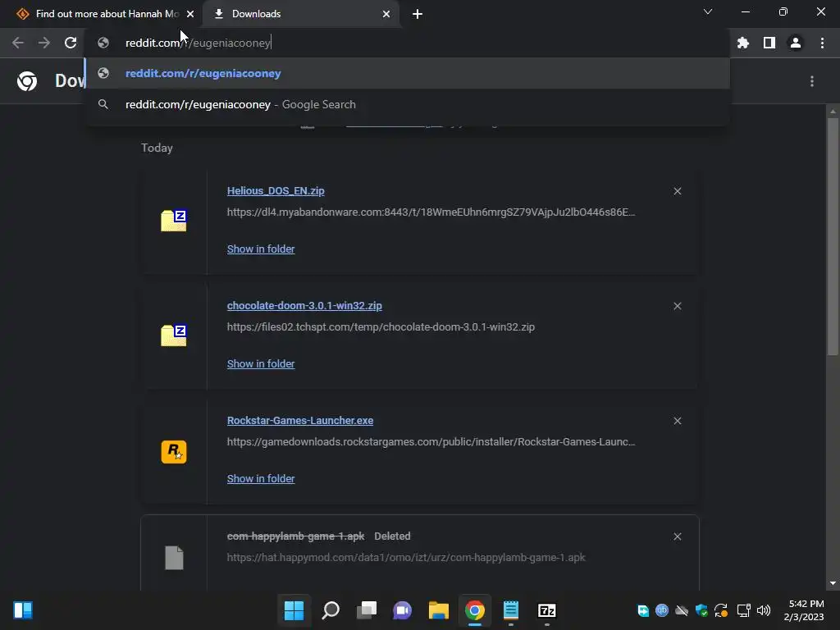Click the page scrollbar thumb
The image size is (840, 630).
[x=833, y=235]
